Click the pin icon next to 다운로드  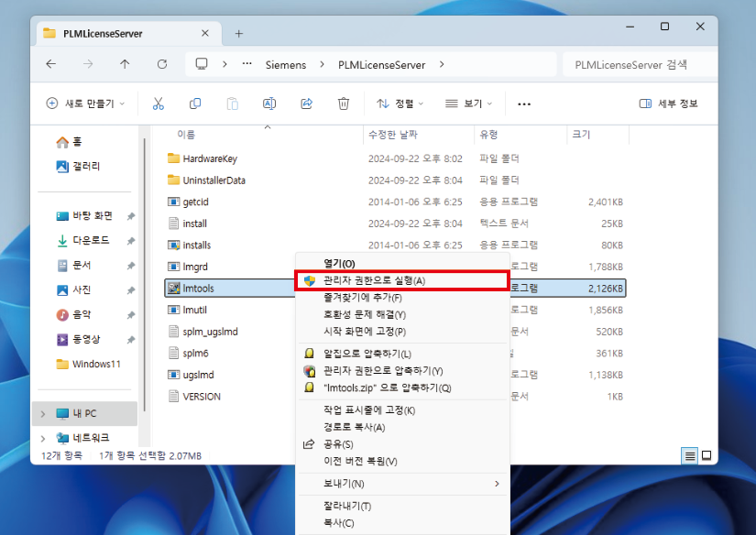pos(130,241)
